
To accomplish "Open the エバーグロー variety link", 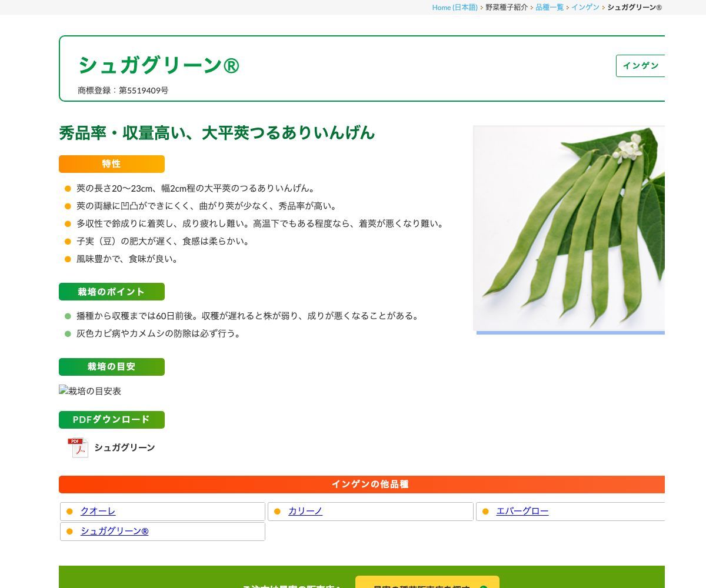I will [x=522, y=511].
